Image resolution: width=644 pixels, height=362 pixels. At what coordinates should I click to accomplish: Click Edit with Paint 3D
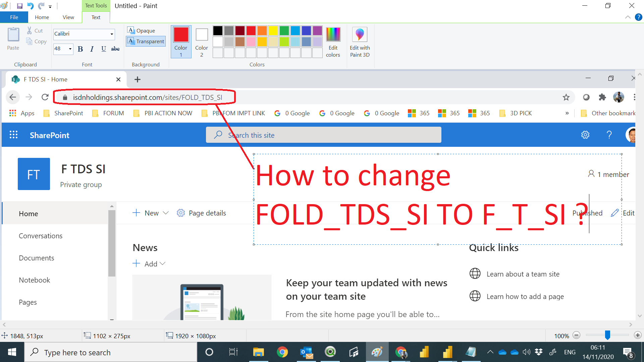pos(360,42)
